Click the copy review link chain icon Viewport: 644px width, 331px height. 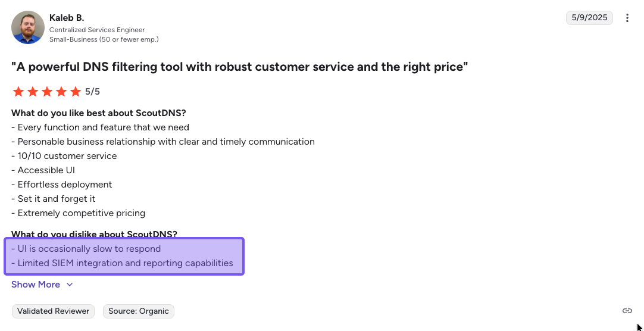click(627, 311)
